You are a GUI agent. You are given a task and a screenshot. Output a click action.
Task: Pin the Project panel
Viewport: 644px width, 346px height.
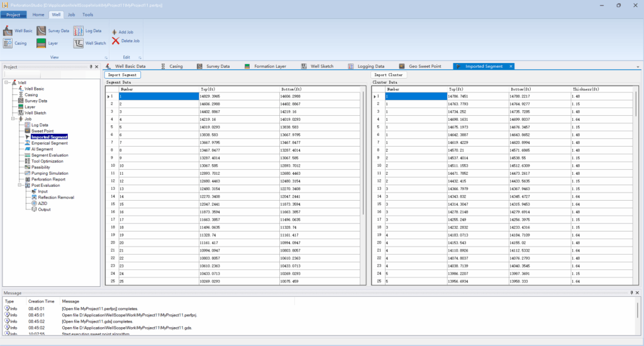pos(91,67)
